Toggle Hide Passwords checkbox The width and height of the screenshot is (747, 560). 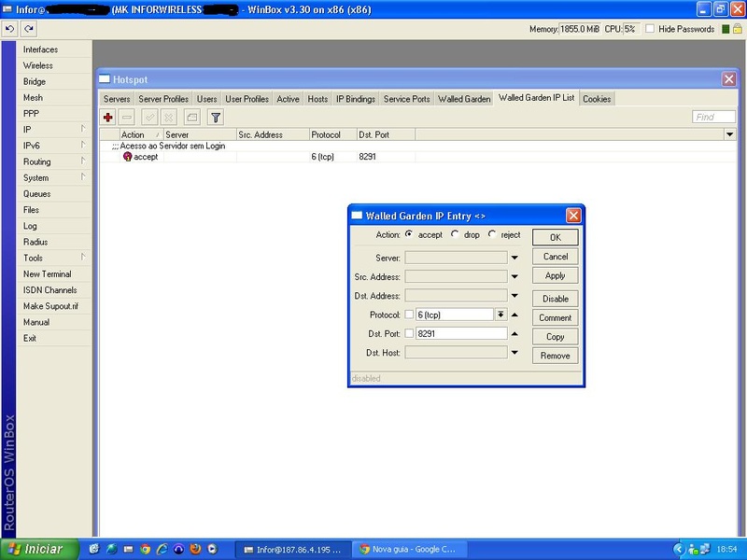[650, 29]
